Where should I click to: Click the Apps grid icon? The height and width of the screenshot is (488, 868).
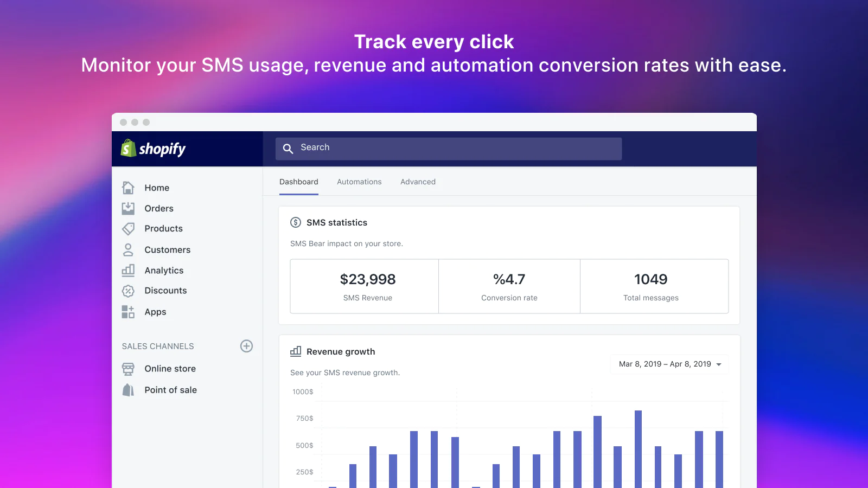click(x=128, y=312)
